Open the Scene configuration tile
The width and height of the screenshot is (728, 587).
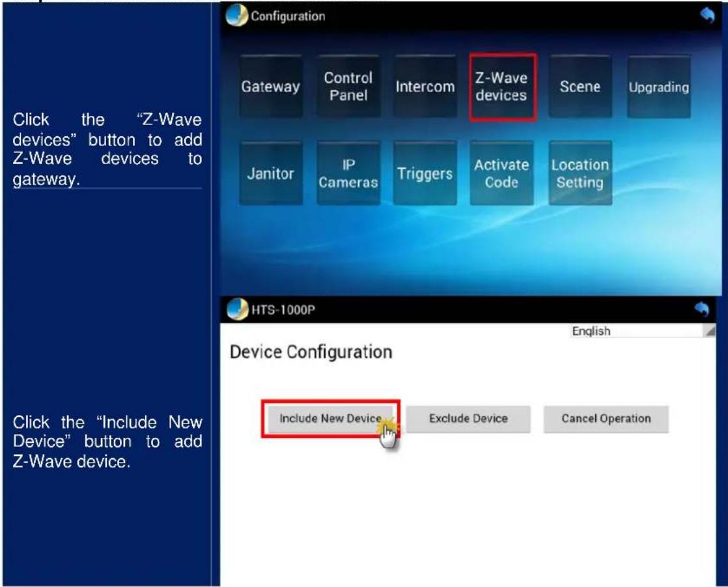click(580, 87)
